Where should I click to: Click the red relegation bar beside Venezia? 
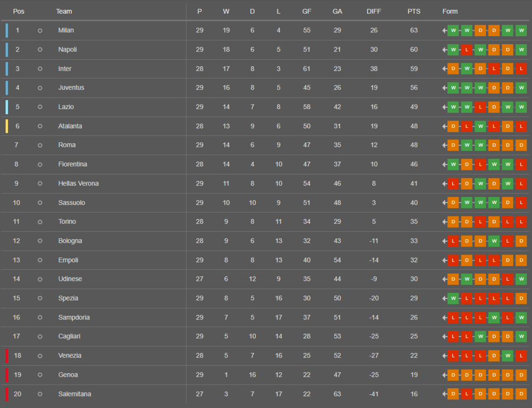coord(7,356)
